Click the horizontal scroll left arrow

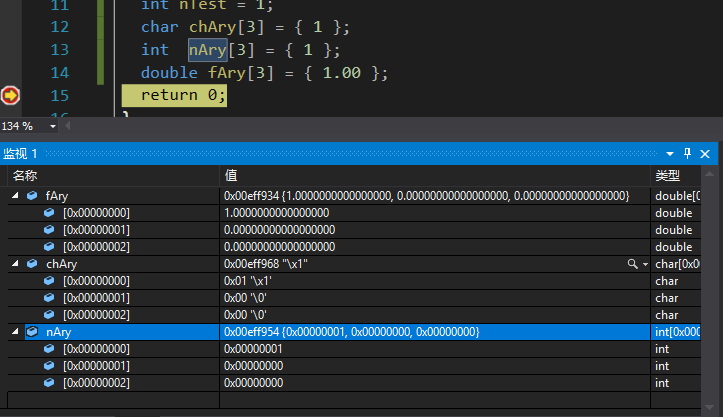point(67,126)
